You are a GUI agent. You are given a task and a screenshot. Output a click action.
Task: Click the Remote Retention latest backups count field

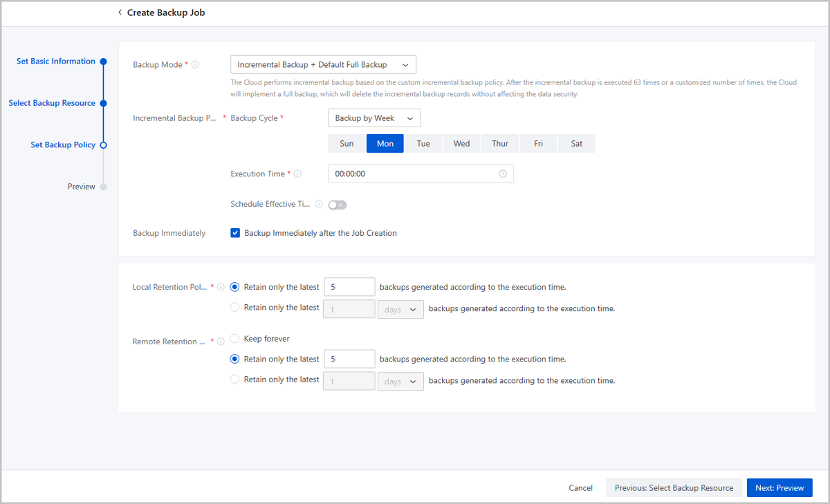349,360
